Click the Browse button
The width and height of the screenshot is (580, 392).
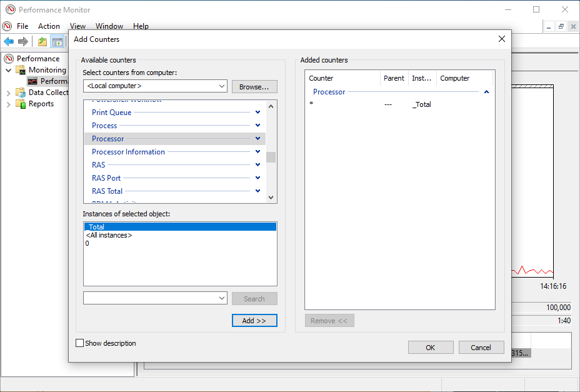click(254, 86)
